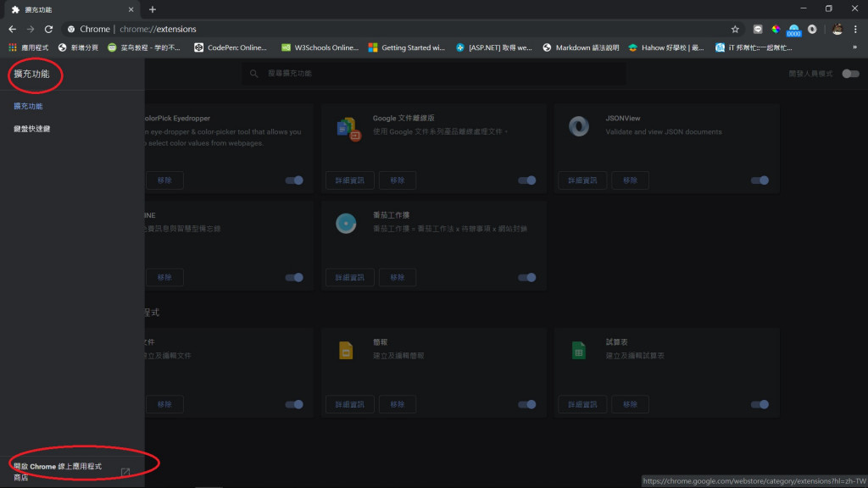Open the CodePen Online bookmark

point(231,47)
